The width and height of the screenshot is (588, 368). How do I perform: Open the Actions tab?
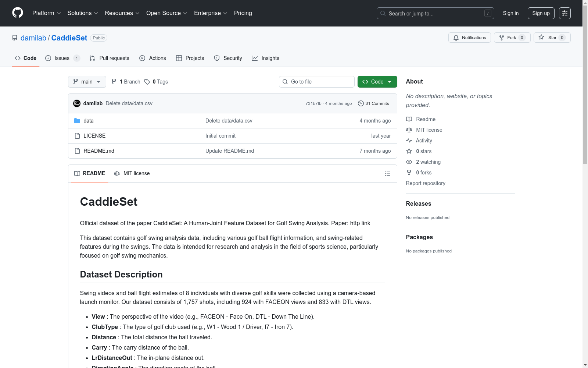point(153,58)
